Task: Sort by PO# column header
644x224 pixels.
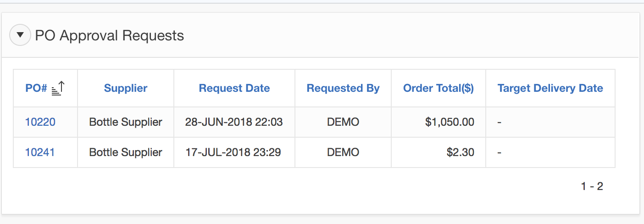Action: [x=36, y=89]
